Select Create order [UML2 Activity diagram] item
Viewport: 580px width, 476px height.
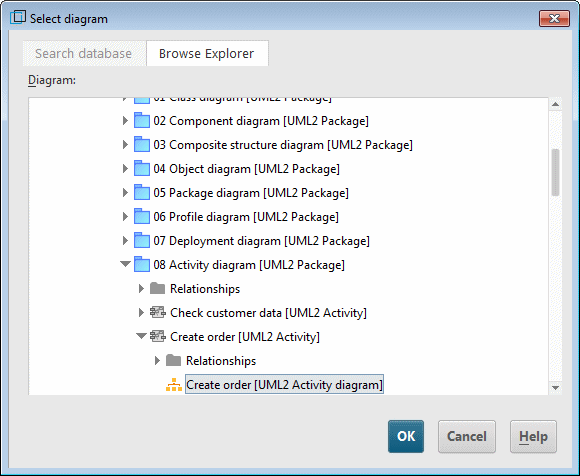tap(284, 385)
